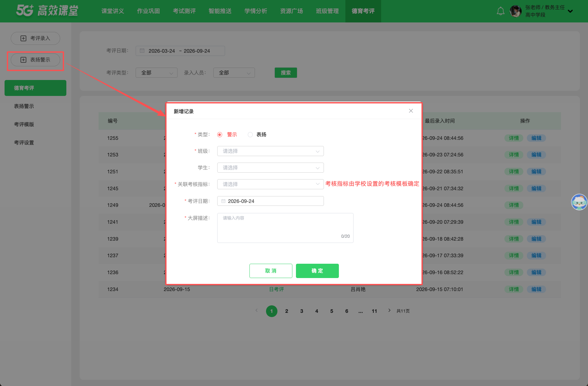The image size is (588, 386).
Task: Click 编辑 for record 1255
Action: click(536, 138)
